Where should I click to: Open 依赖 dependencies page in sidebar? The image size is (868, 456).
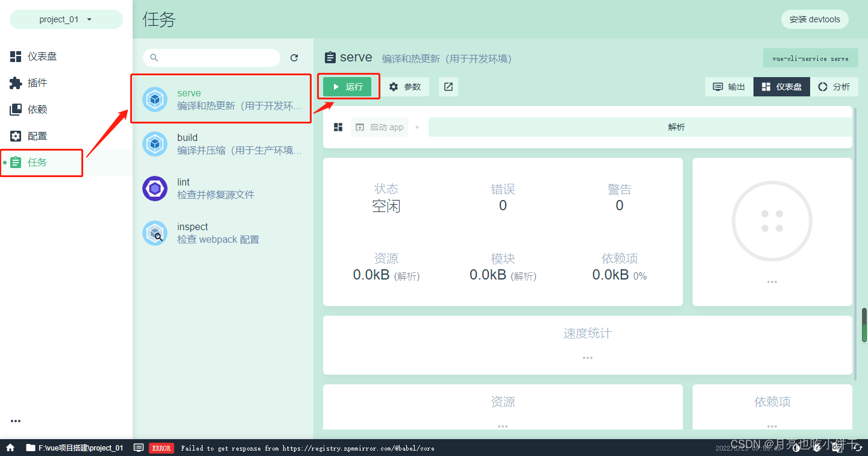tap(66, 110)
